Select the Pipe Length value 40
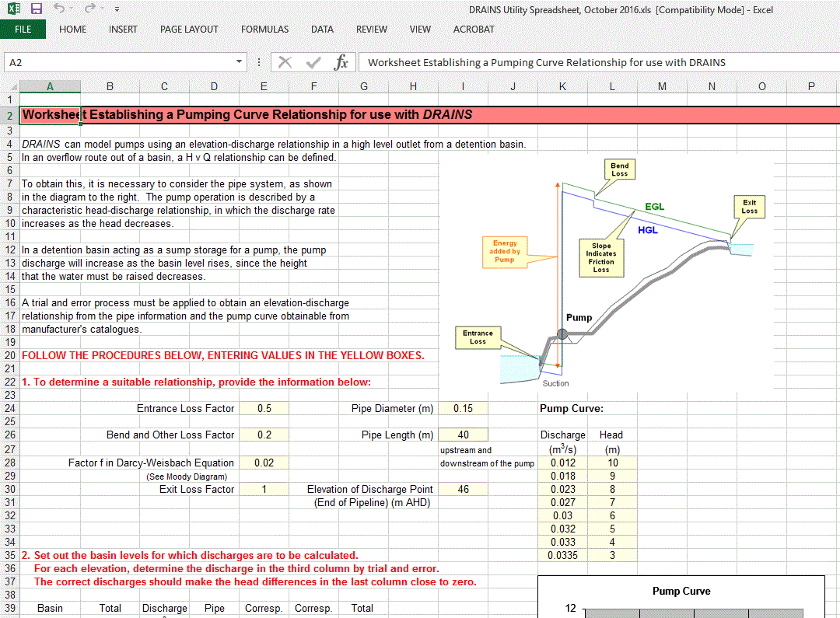The image size is (840, 618). pyautogui.click(x=464, y=435)
